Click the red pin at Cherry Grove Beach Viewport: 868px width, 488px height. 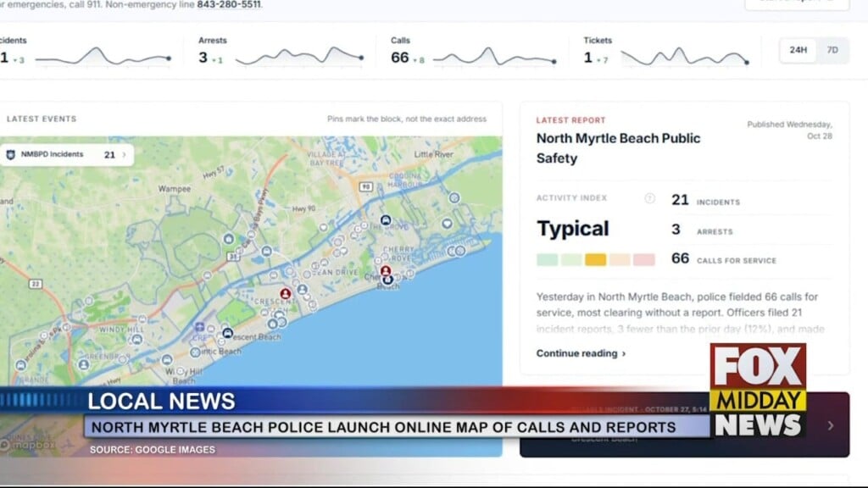coord(386,270)
